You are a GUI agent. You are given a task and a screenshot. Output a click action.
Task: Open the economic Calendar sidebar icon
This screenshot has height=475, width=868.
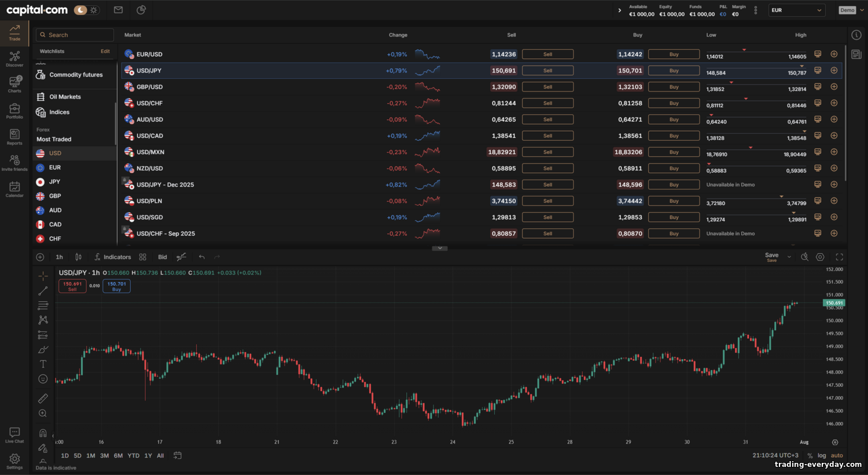click(14, 189)
